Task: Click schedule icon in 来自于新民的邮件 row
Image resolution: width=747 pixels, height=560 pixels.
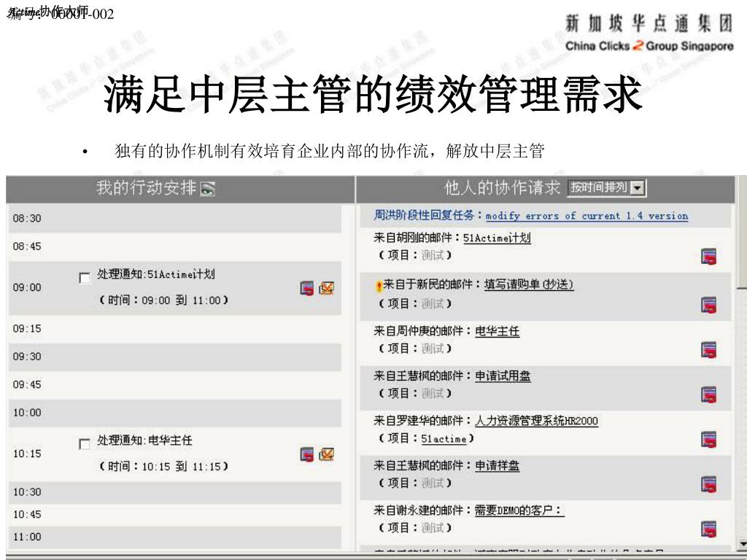Action: click(709, 305)
